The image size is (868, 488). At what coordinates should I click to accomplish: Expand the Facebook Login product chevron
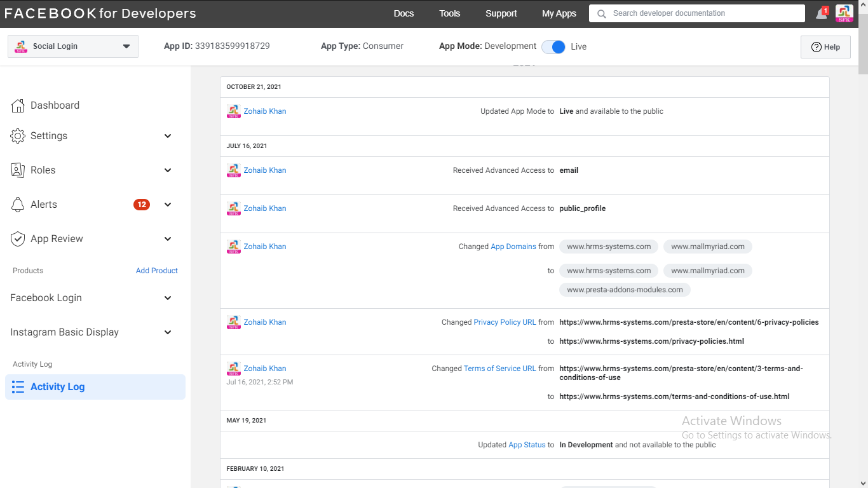(168, 298)
